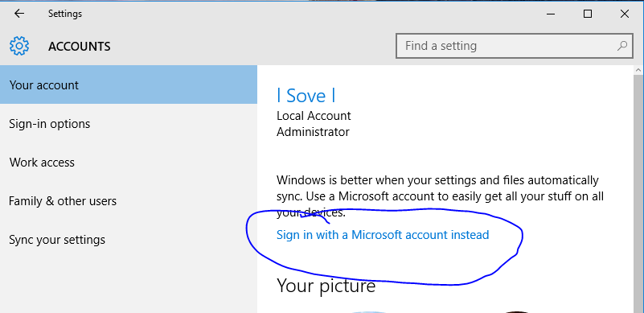This screenshot has width=644, height=313.
Task: Select Your account in sidebar
Action: pyautogui.click(x=129, y=85)
